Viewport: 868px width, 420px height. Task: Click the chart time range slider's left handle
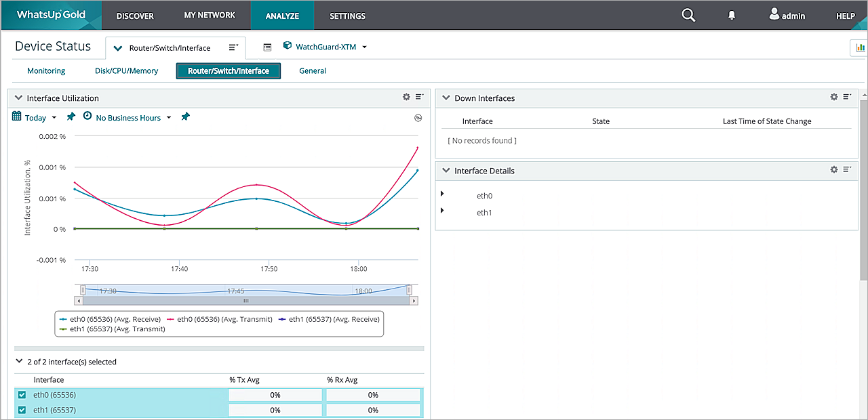click(83, 290)
